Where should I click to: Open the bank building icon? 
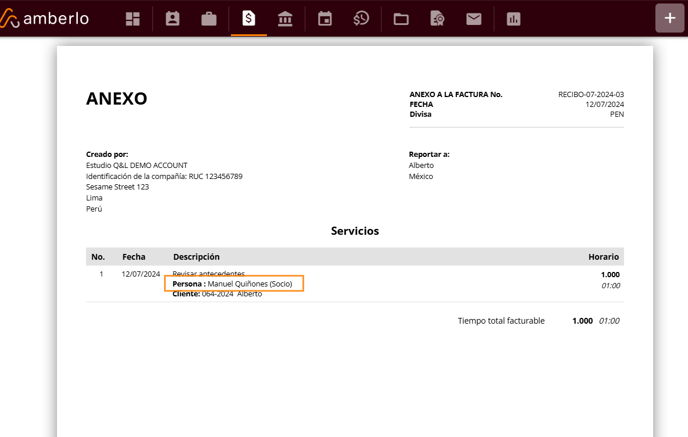[x=285, y=19]
